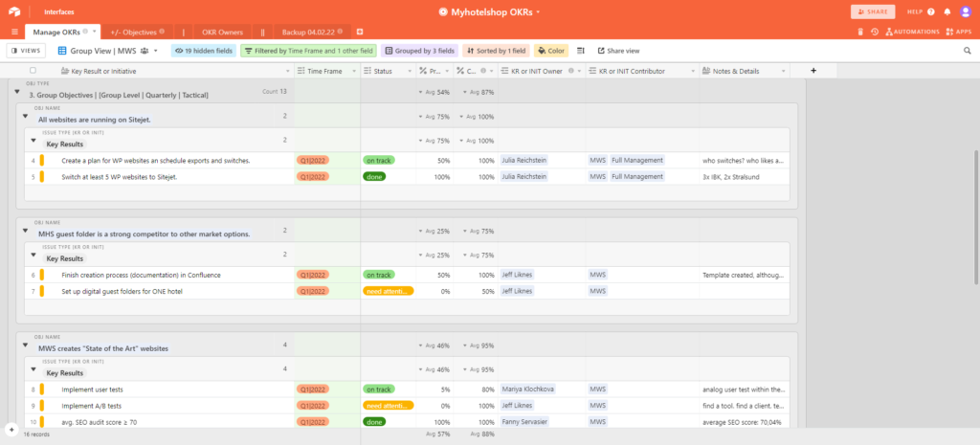
Task: Click the Share button
Action: [x=874, y=11]
